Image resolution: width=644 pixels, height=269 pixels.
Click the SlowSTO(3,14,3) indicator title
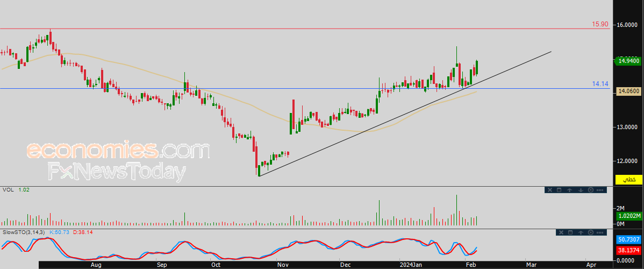pyautogui.click(x=24, y=232)
